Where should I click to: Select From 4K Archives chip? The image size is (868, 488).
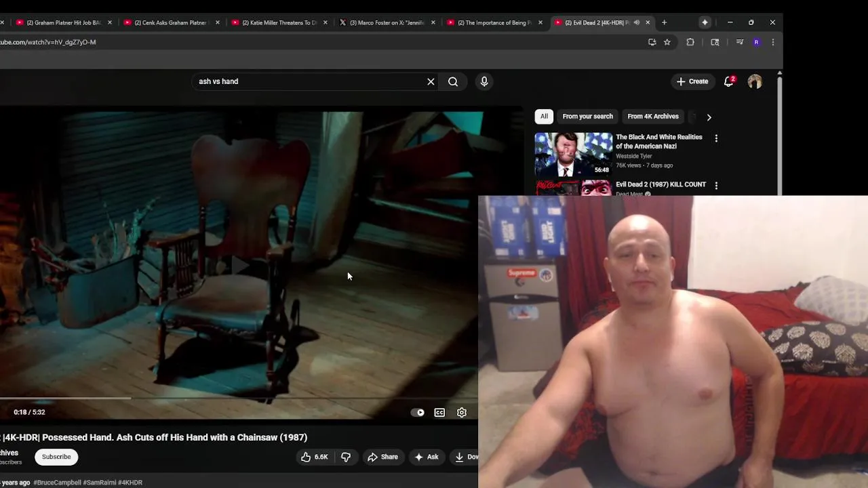point(653,117)
